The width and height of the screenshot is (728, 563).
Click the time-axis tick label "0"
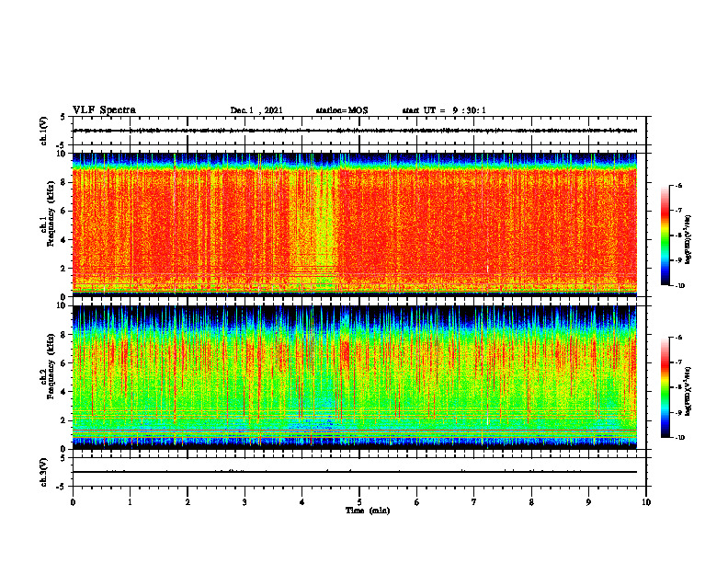point(73,502)
